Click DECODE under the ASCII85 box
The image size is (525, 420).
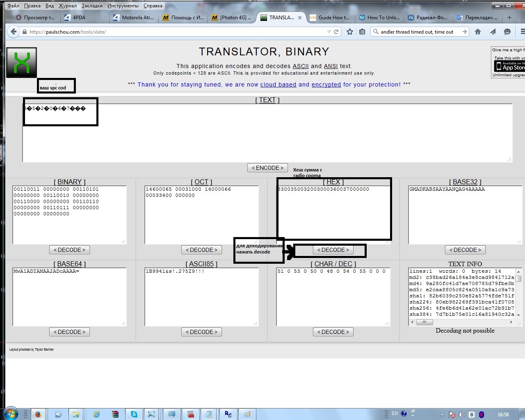tap(201, 332)
